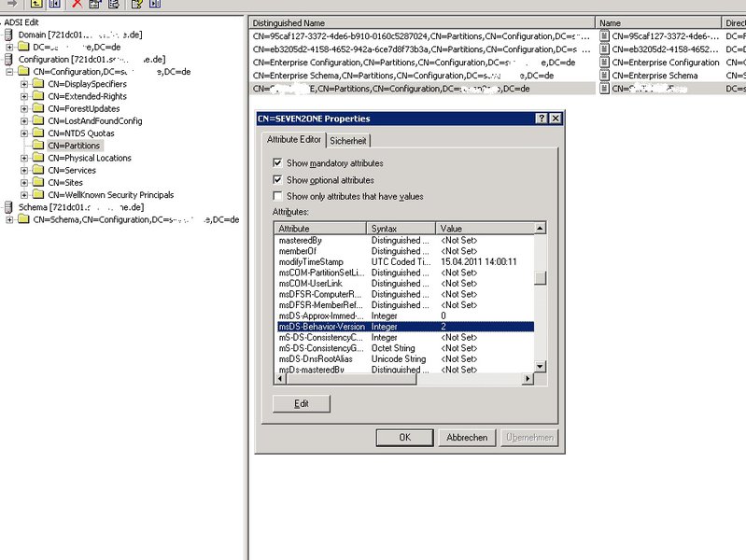Click the Schema server icon in the tree
The width and height of the screenshot is (746, 560).
(x=8, y=207)
